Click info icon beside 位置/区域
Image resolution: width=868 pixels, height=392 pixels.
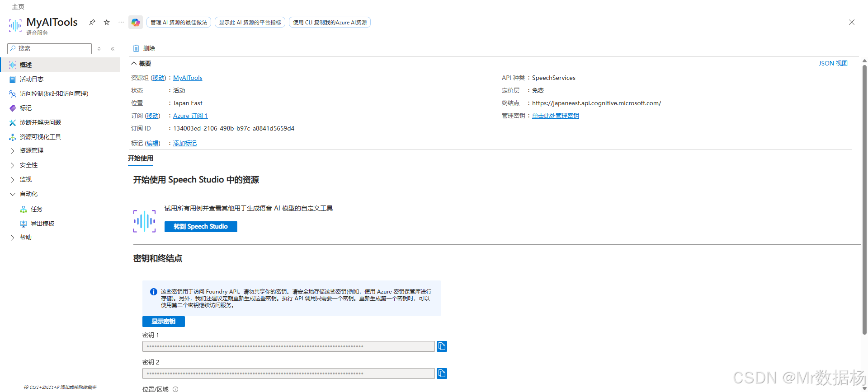[x=175, y=389]
